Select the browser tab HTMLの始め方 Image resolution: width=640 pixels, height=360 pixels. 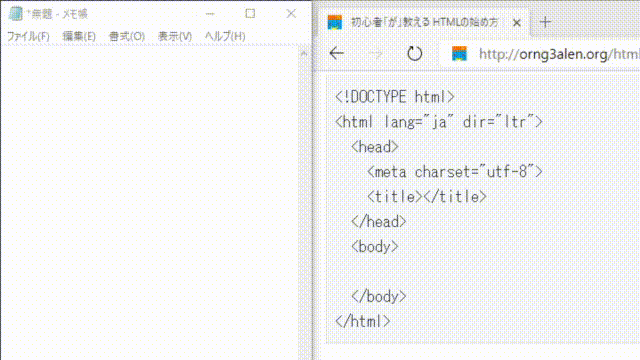[424, 22]
